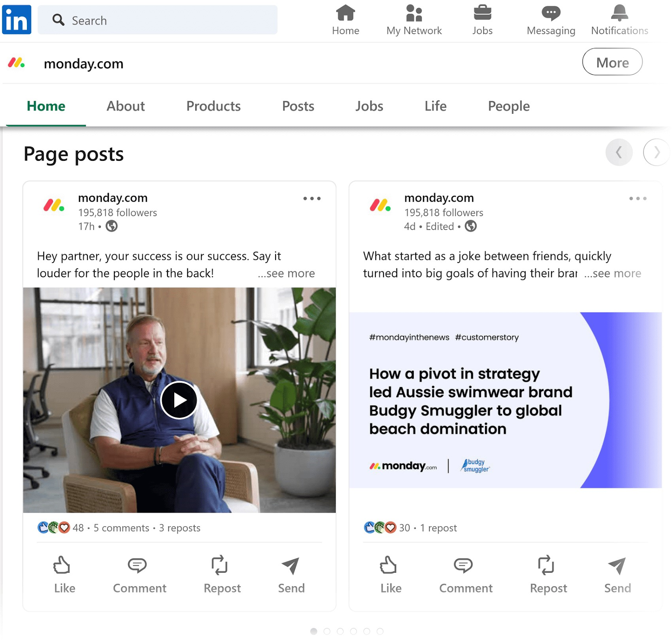The image size is (672, 640).
Task: Open Messaging
Action: (551, 20)
